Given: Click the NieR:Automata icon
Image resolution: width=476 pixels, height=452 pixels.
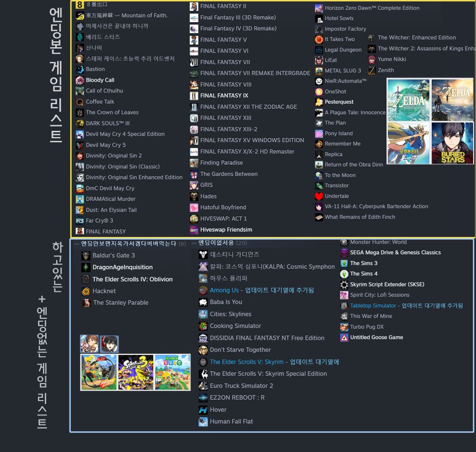Looking at the screenshot, I should [319, 81].
